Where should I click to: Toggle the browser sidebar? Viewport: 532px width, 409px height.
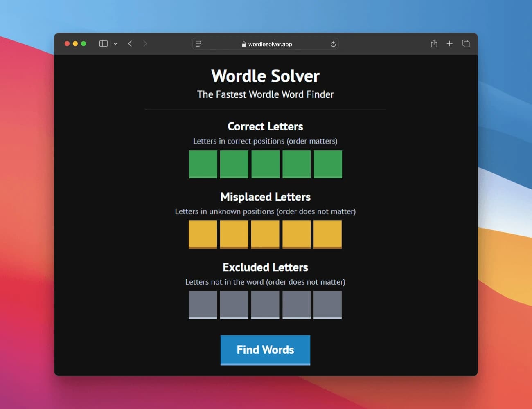click(x=103, y=43)
